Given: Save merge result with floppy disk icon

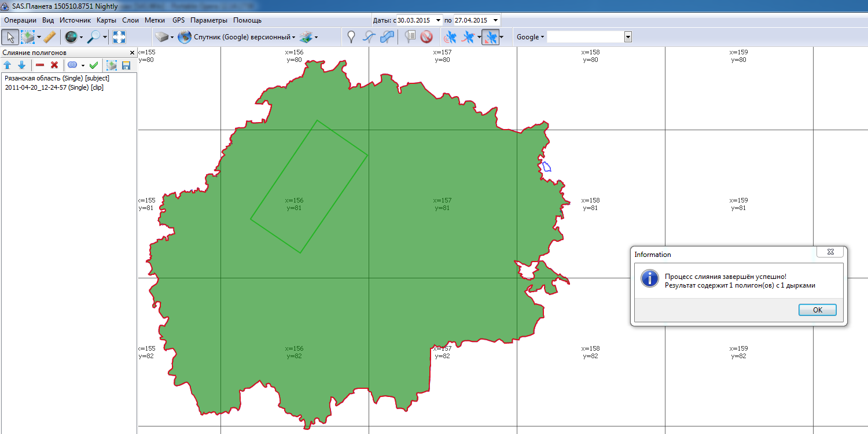Looking at the screenshot, I should click(x=126, y=65).
